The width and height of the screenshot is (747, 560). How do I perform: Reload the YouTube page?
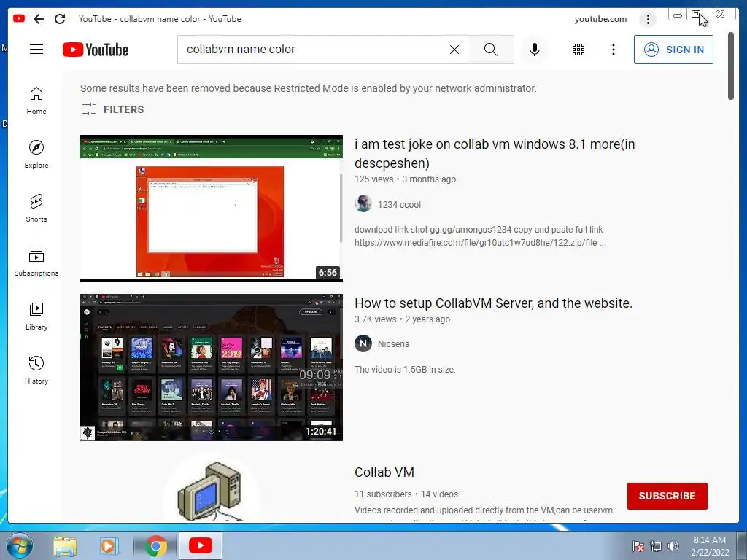[x=60, y=19]
